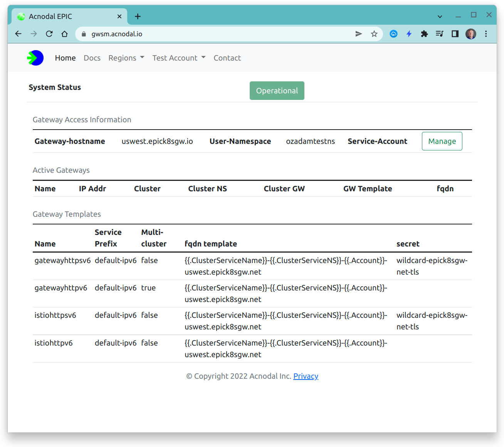Click the fqdn template in the istiohttpv6 row

286,349
